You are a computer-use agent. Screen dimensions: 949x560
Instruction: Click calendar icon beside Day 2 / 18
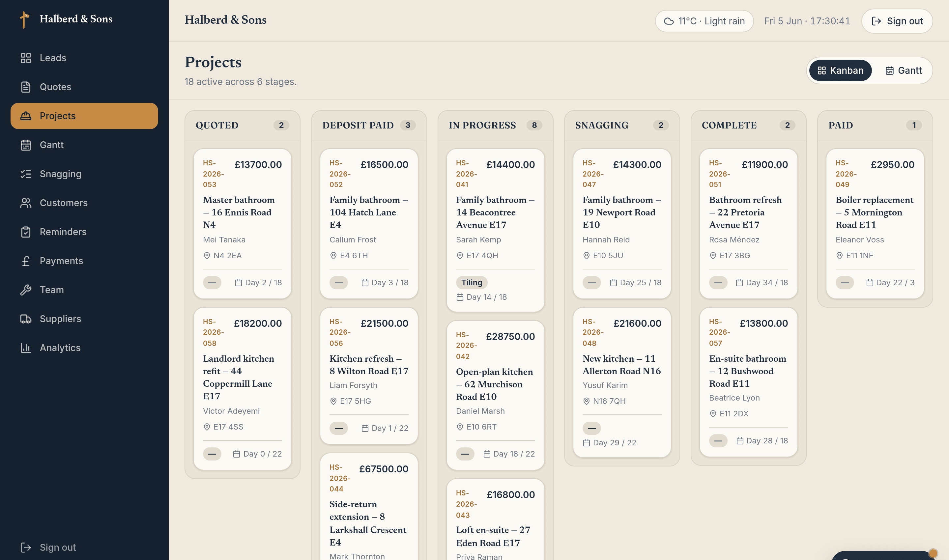(238, 283)
